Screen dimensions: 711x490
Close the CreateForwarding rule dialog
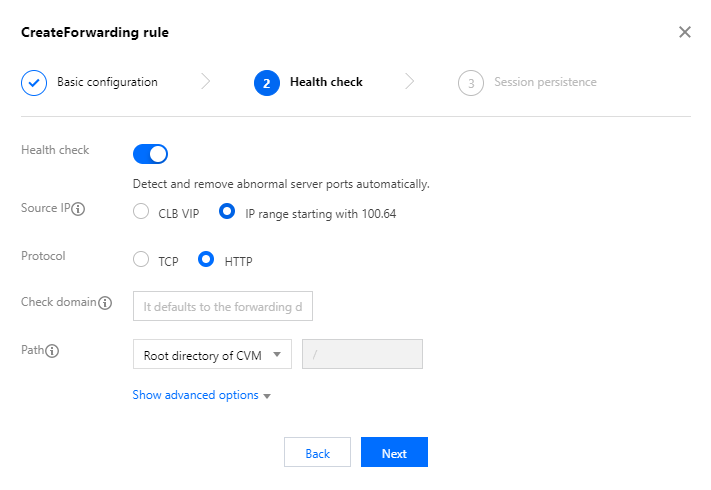(x=685, y=32)
